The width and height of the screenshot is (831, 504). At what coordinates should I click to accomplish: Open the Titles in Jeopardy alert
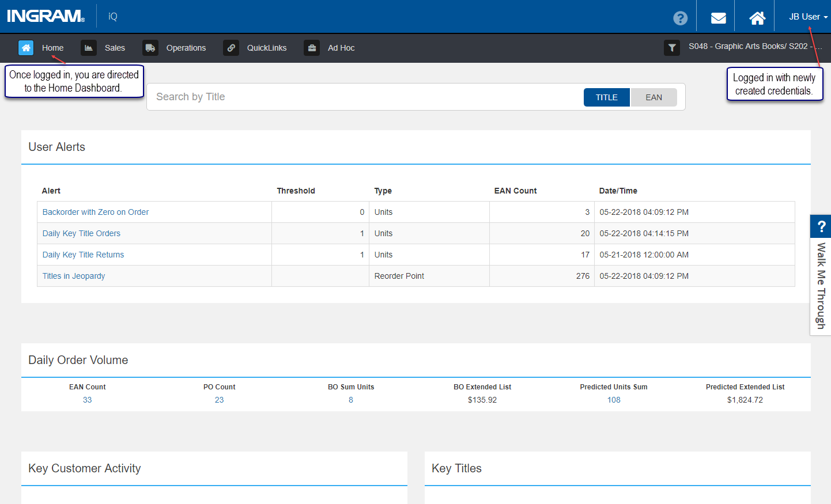pos(74,276)
